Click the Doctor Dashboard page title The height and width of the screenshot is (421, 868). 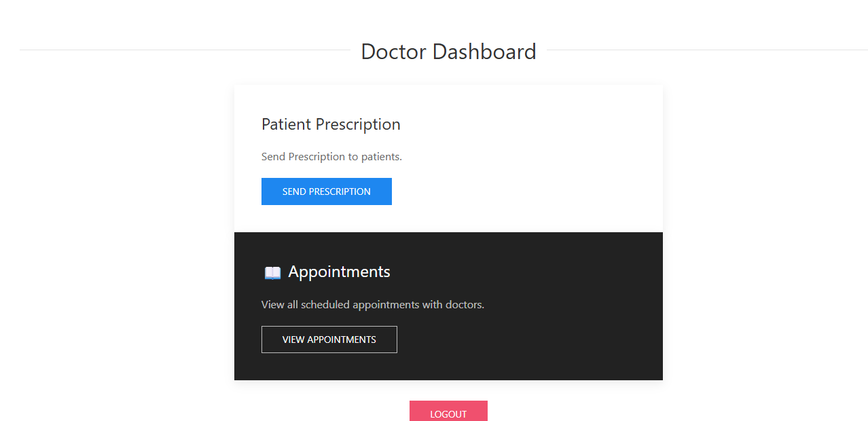point(448,52)
